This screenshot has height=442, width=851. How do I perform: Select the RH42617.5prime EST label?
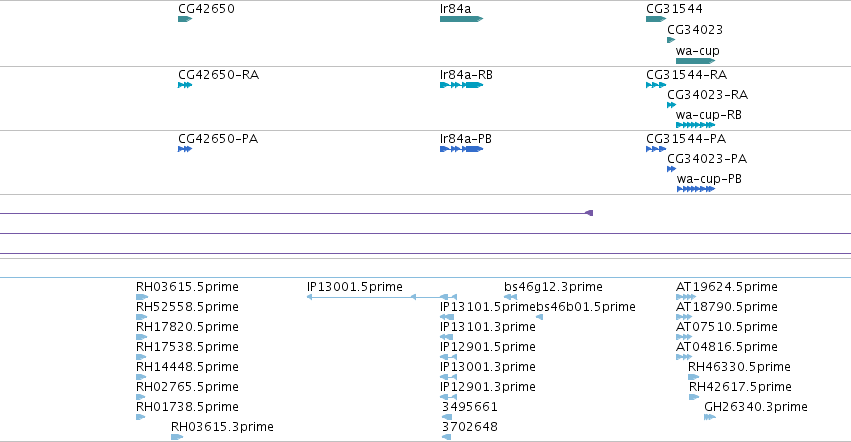coord(740,387)
